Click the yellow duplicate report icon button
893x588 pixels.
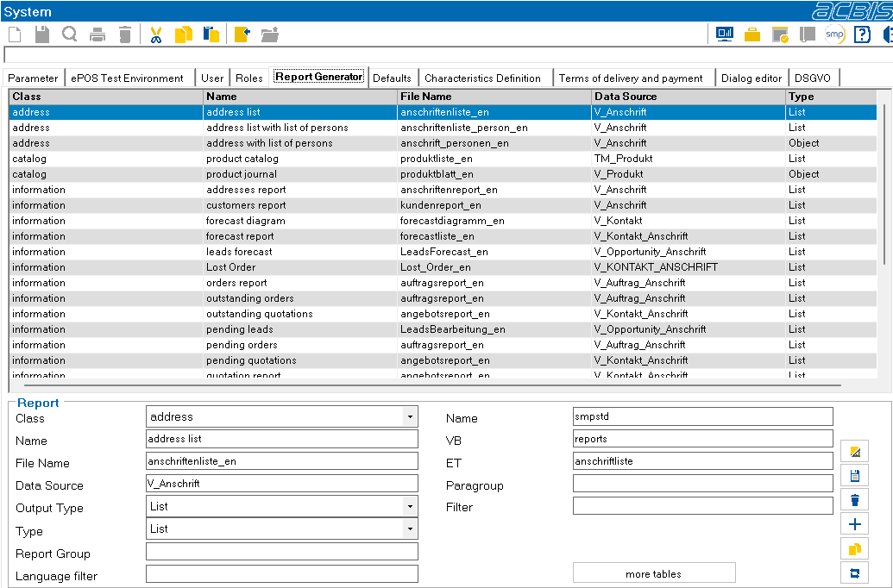tap(854, 548)
